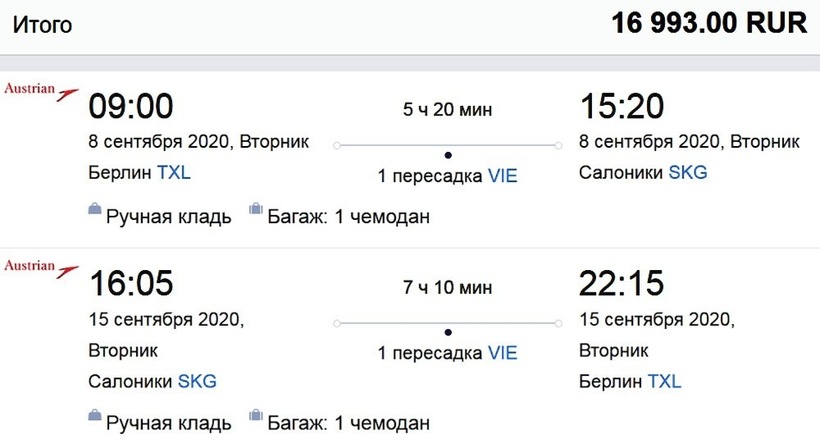This screenshot has width=820, height=444.
Task: Click the 22:15 arrival time
Action: click(x=621, y=284)
